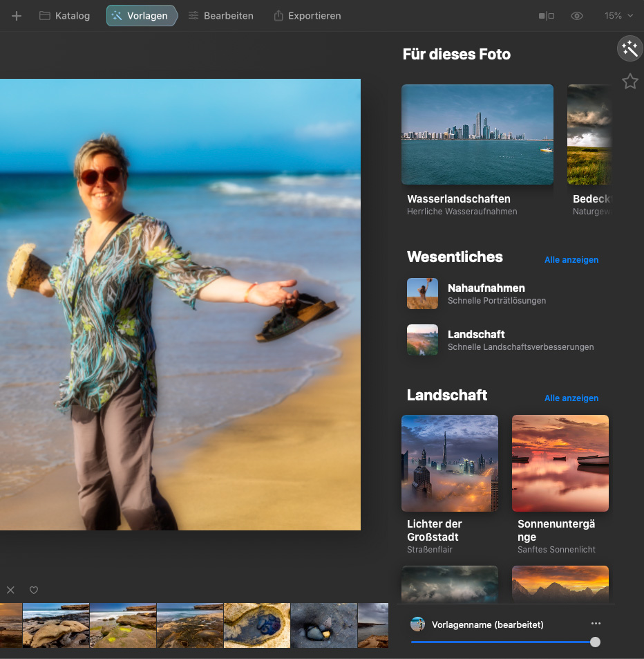The image size is (644, 659).
Task: Click the Nahaufnahmen template icon
Action: pos(422,294)
